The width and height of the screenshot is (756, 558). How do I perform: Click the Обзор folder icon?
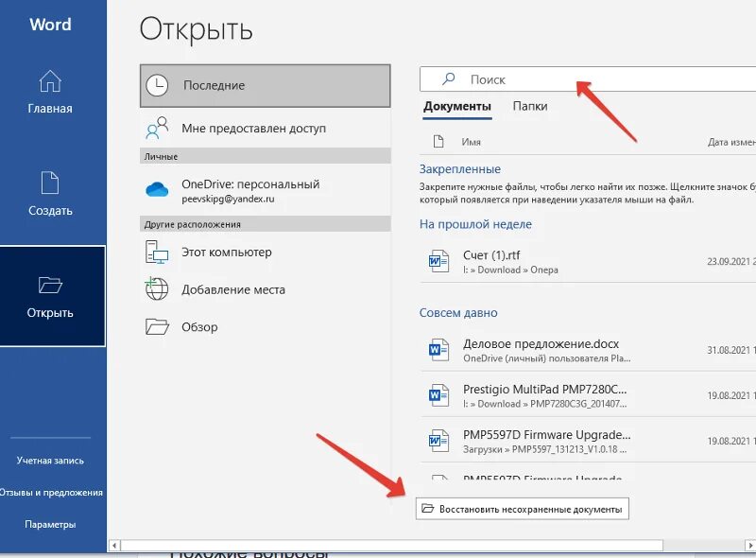pos(157,327)
